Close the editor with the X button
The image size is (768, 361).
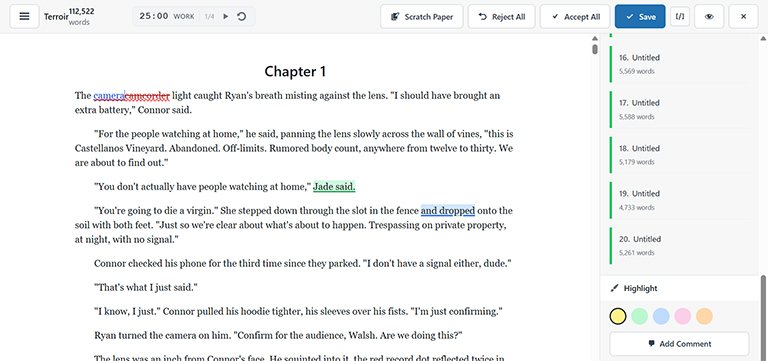[x=744, y=17]
